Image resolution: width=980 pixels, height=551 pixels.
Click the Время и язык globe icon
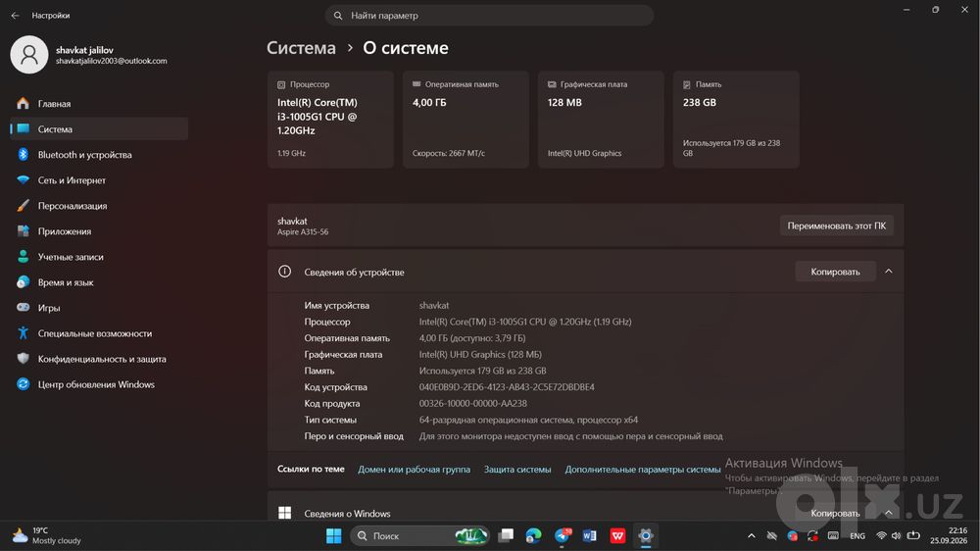click(x=24, y=282)
